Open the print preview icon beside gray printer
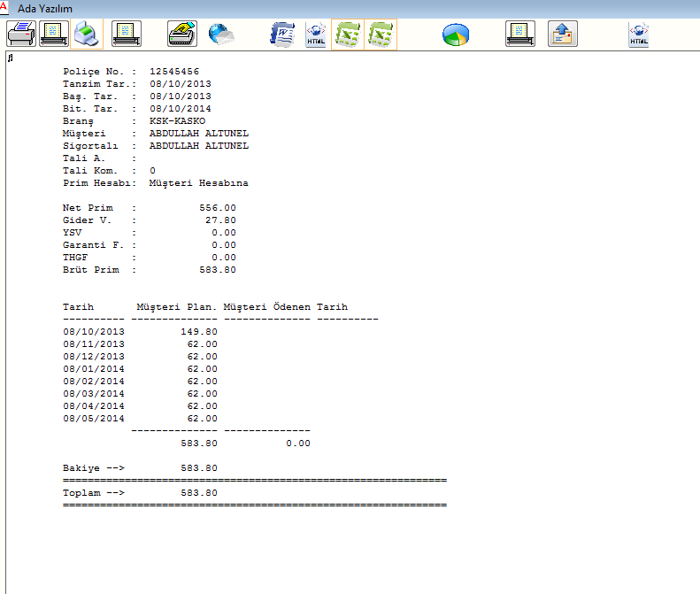Screen dimensions: 700x594 [x=54, y=35]
